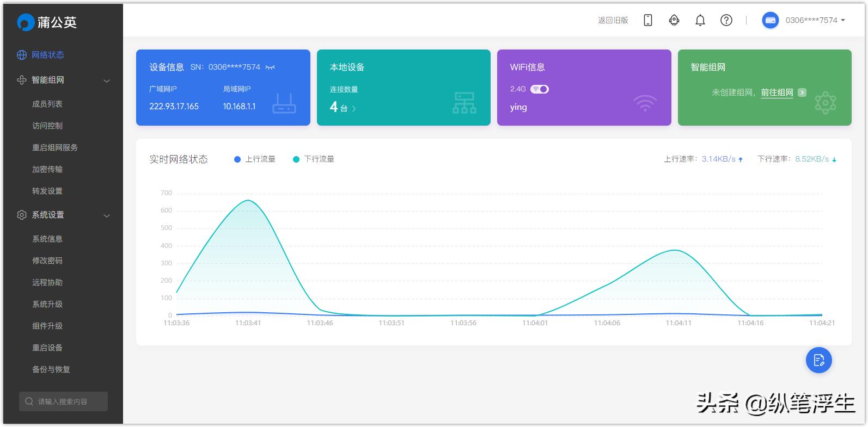Viewport: 868px width, 427px height.
Task: Click the gear icon in 智能组网 card
Action: click(825, 102)
